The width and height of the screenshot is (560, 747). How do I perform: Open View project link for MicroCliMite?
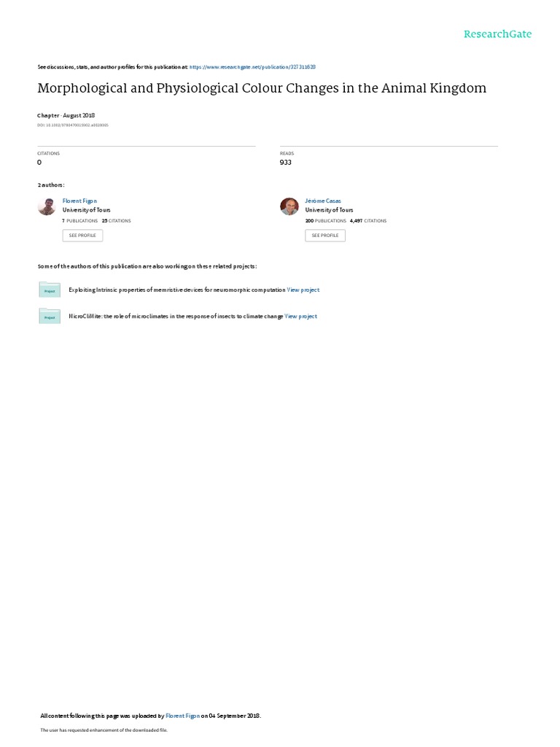pos(300,317)
